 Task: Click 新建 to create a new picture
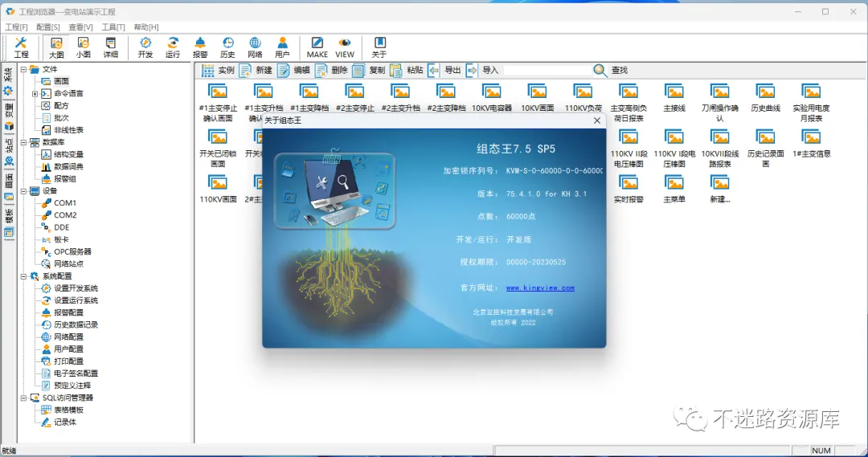[256, 70]
